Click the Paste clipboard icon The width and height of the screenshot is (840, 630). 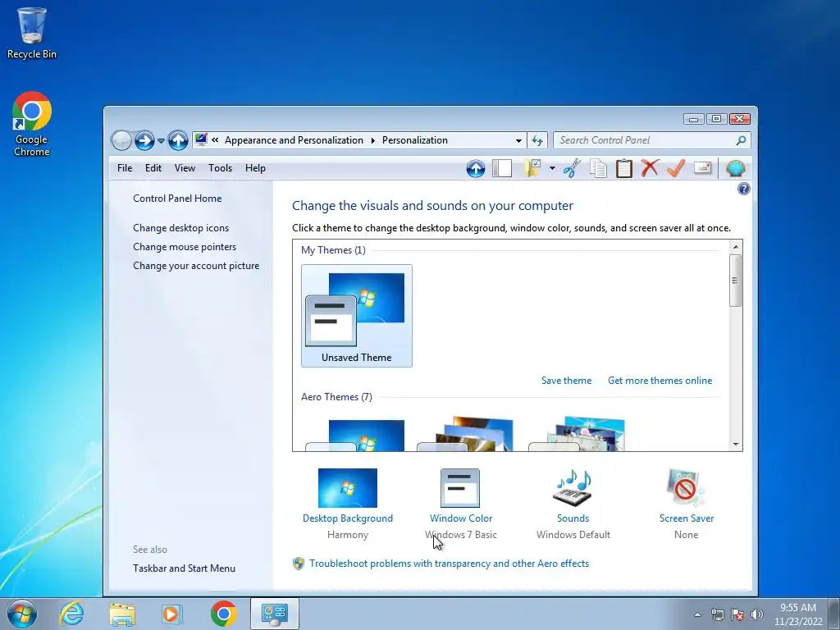(623, 168)
